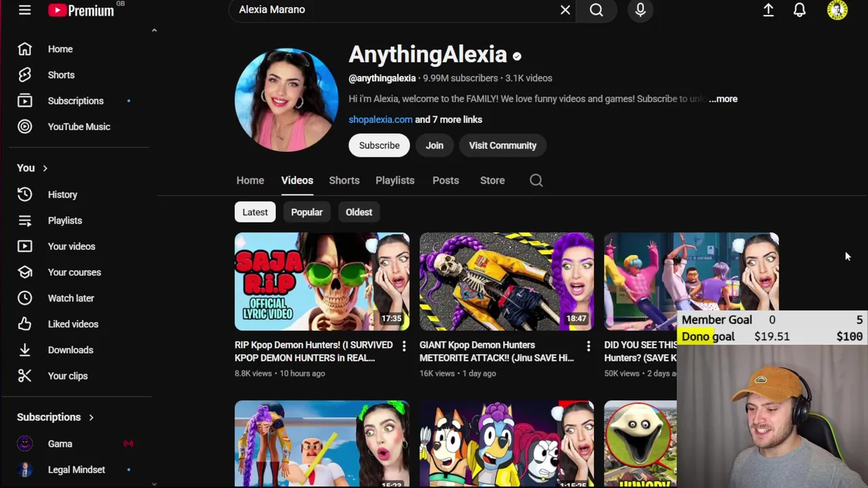Select the Popular sort chip

tap(307, 212)
